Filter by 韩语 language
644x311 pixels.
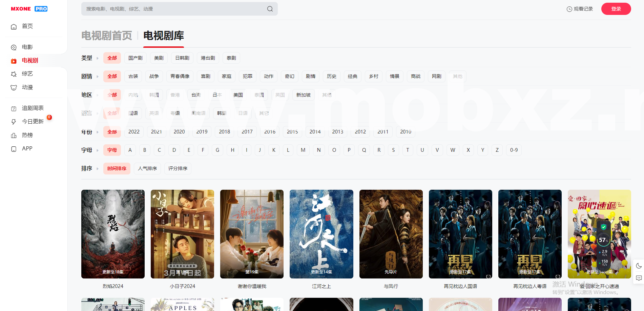pos(222,113)
